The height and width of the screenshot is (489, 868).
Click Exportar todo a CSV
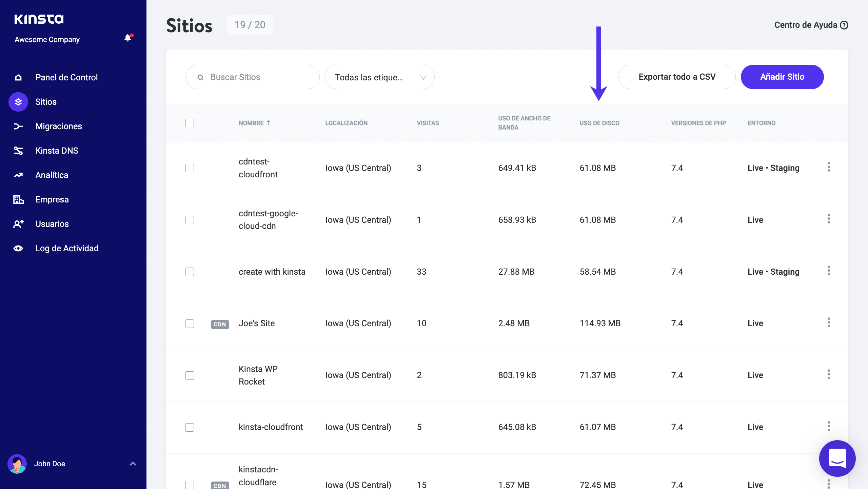point(677,77)
